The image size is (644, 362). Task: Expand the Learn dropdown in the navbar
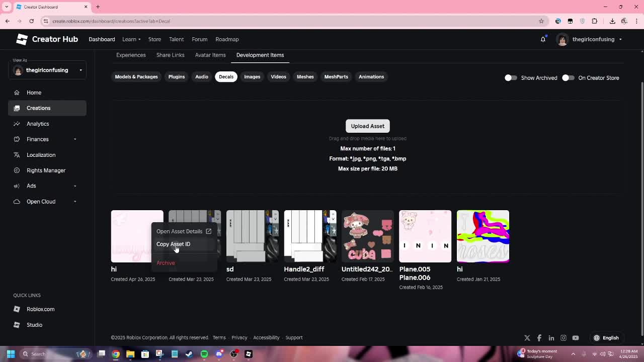tap(131, 39)
